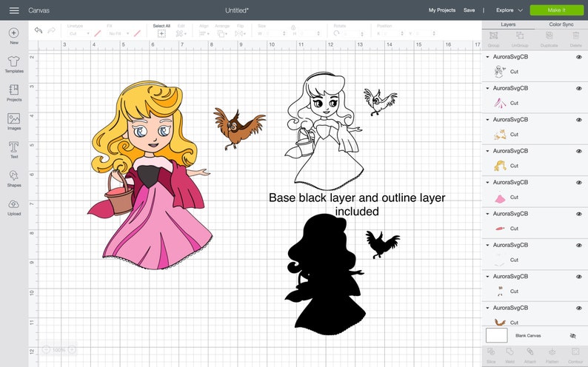This screenshot has height=367, width=588.
Task: Click the Weld tool icon
Action: pos(510,351)
